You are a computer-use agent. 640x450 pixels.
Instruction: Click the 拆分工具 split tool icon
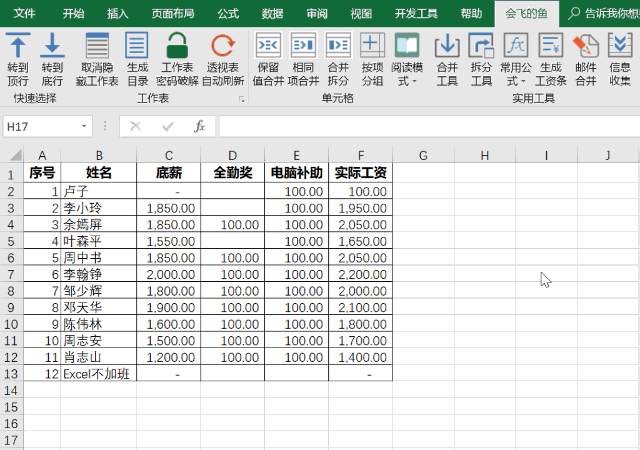(x=481, y=46)
